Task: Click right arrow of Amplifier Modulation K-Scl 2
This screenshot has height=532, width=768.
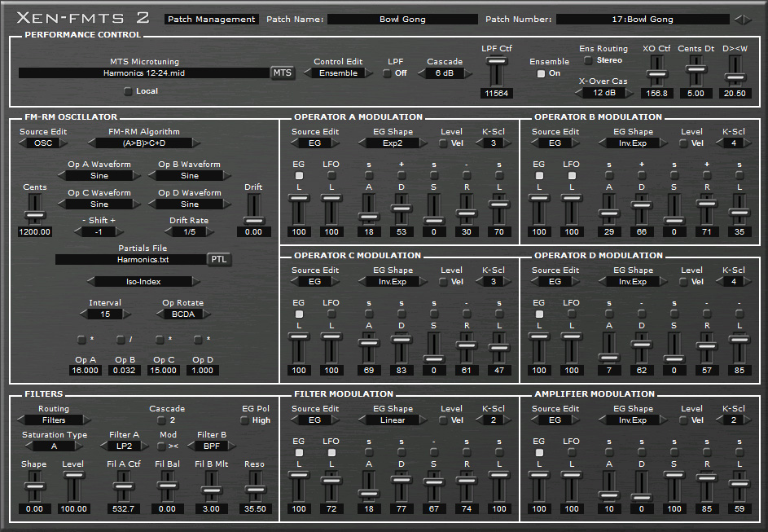Action: point(748,420)
